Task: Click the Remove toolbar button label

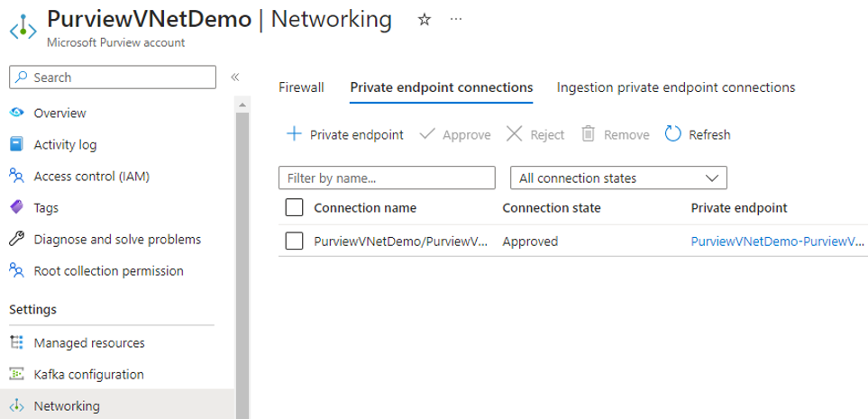Action: [x=626, y=134]
